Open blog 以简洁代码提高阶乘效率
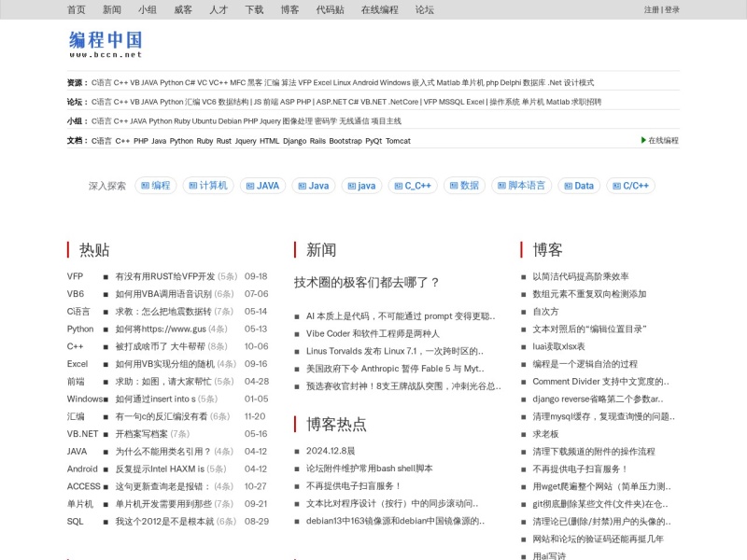Image resolution: width=747 pixels, height=560 pixels. tap(581, 276)
